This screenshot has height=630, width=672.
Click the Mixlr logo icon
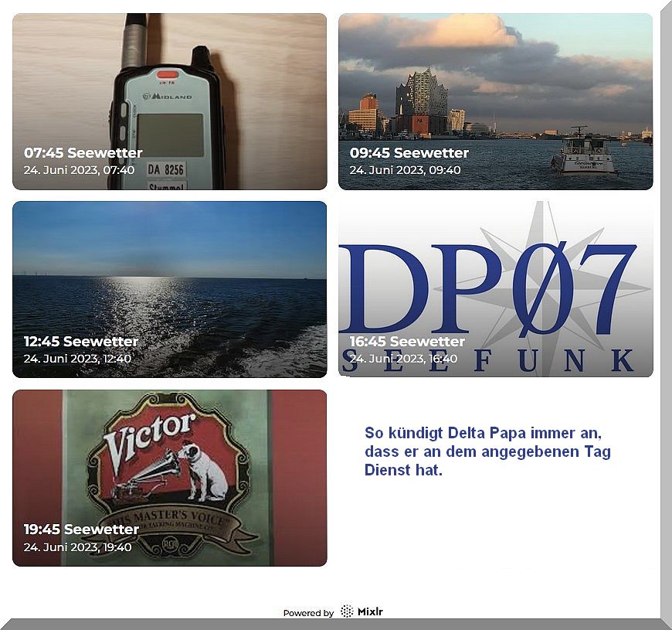(x=347, y=611)
